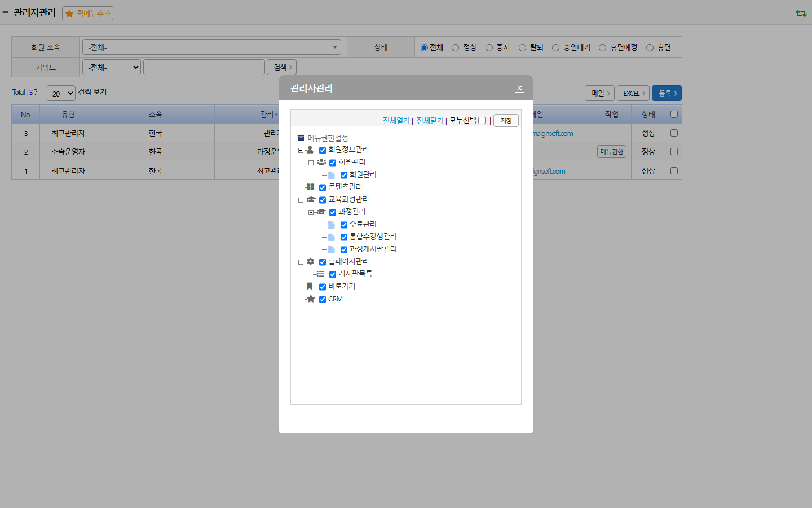Click the group icon next to 회원관리
This screenshot has width=812, height=508.
[321, 162]
